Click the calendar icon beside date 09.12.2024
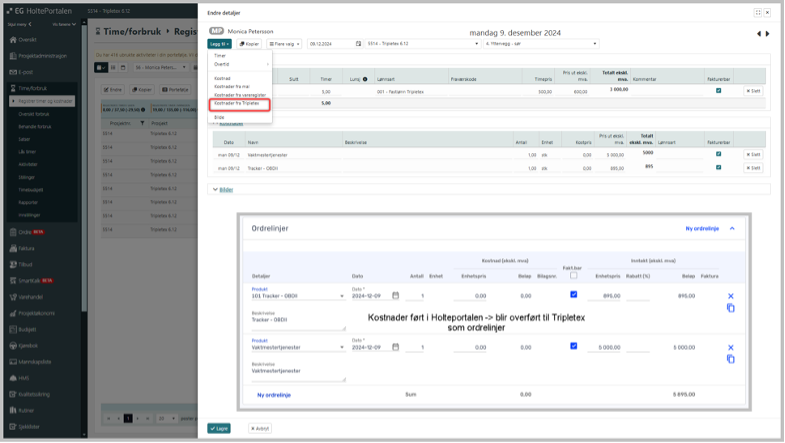 click(x=356, y=44)
